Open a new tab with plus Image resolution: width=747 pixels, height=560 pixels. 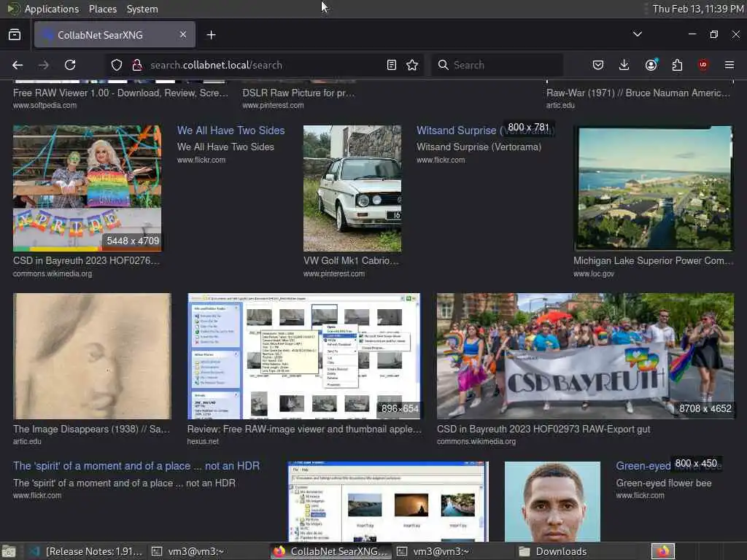click(x=211, y=35)
